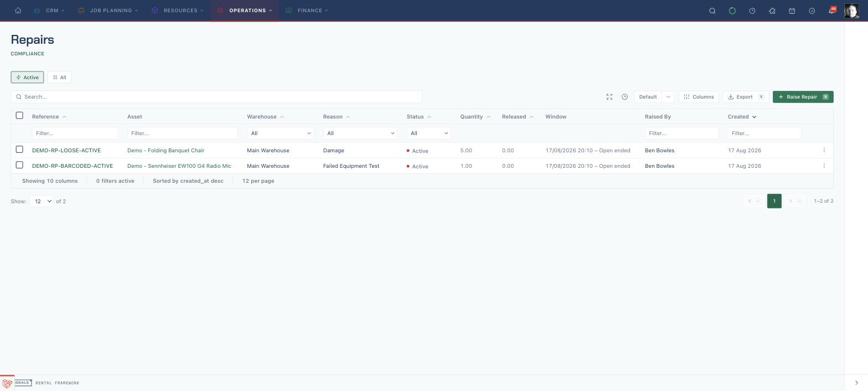
Task: Open the Status filter dropdown
Action: (x=428, y=133)
